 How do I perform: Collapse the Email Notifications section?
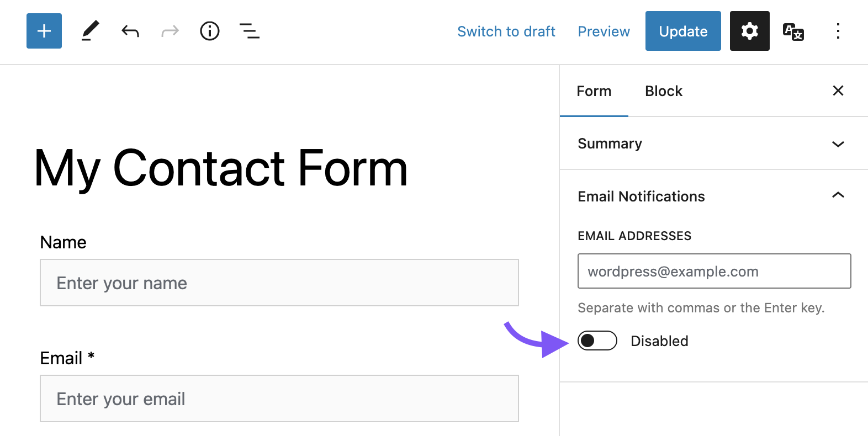[714, 196]
